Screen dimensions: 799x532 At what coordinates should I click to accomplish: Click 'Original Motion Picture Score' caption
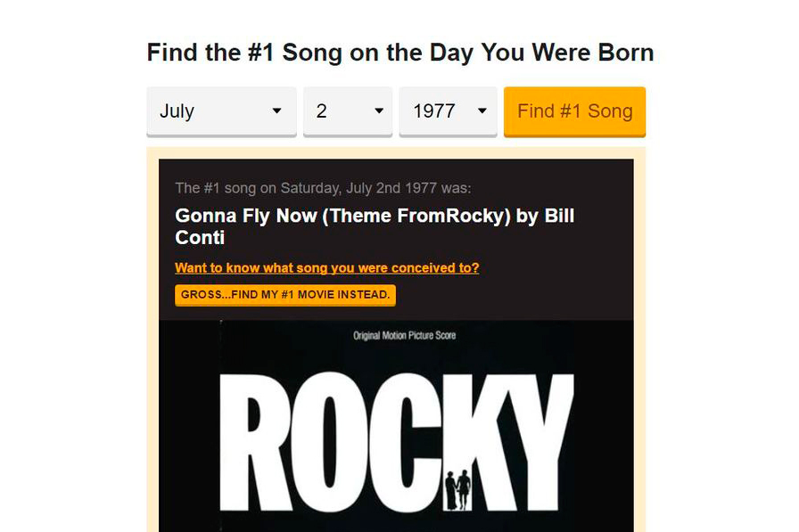(x=405, y=336)
